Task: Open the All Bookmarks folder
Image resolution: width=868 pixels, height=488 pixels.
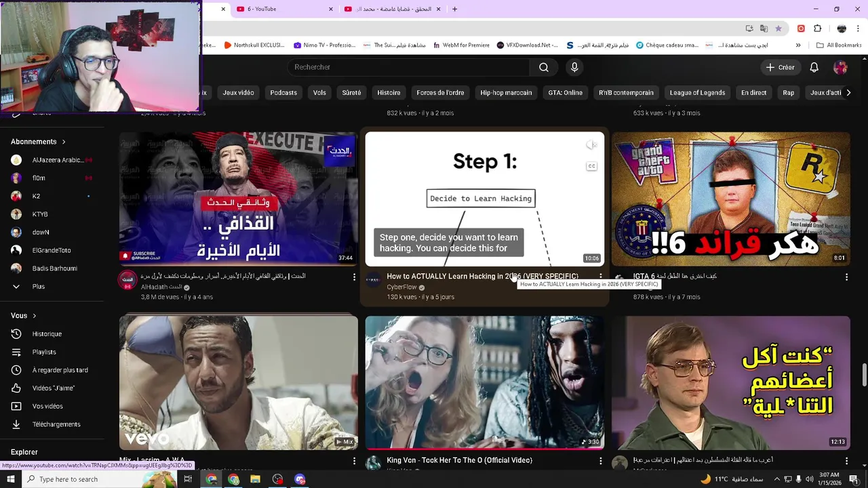Action: coord(839,45)
